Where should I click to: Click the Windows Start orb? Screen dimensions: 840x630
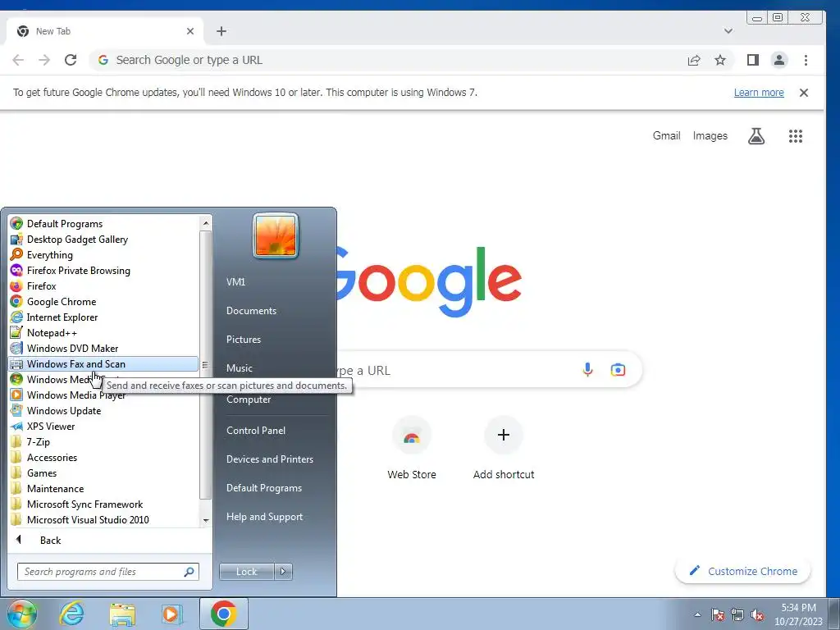tap(22, 614)
